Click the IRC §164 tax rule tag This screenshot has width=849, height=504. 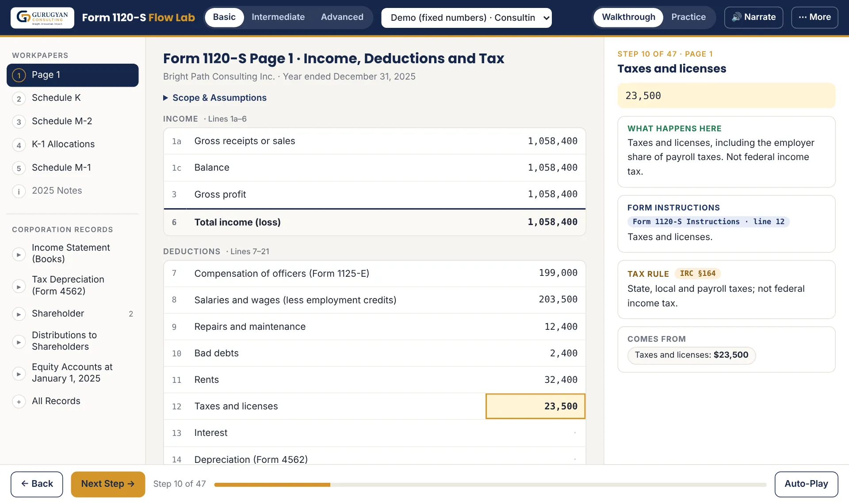[698, 274]
